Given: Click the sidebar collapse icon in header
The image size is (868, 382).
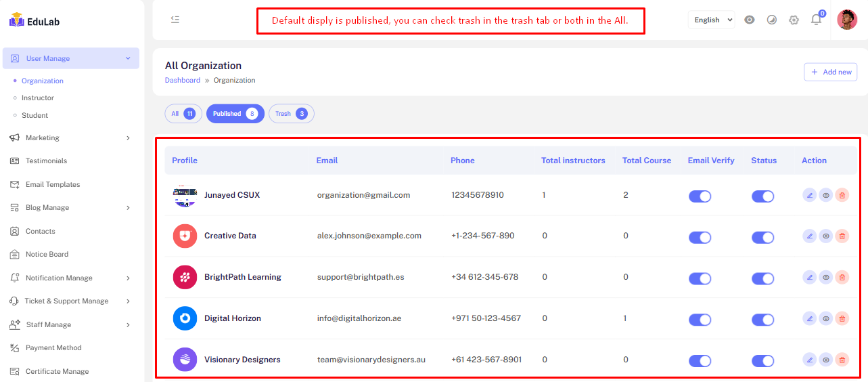Looking at the screenshot, I should pyautogui.click(x=175, y=20).
